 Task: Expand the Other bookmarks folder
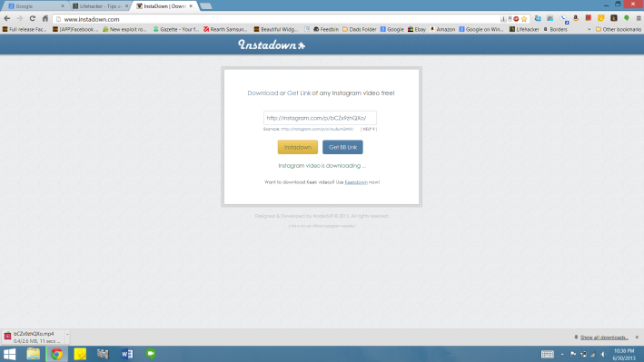(619, 29)
